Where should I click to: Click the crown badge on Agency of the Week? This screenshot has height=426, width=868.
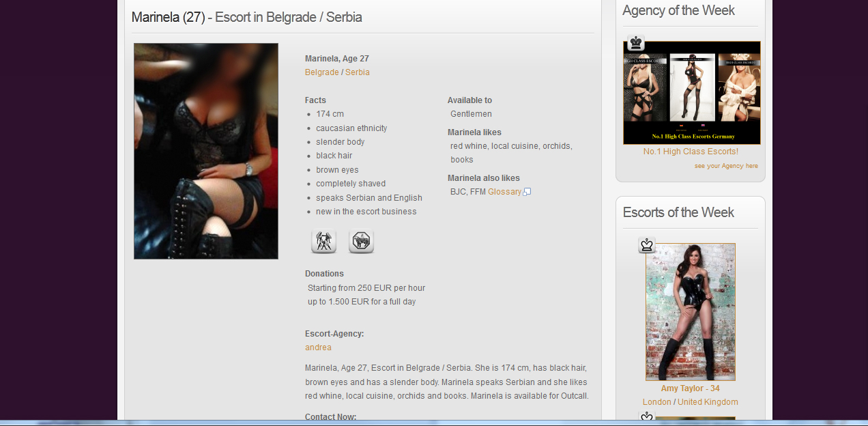click(636, 43)
